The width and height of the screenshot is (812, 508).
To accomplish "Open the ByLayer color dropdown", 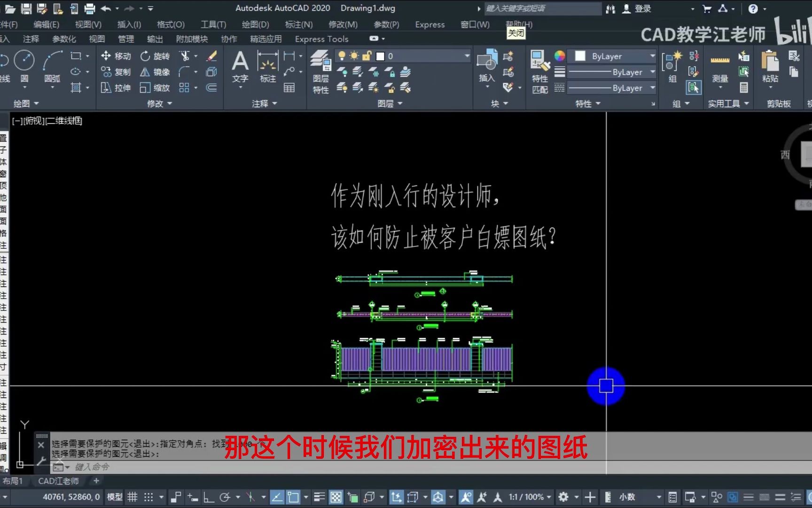I will coord(611,56).
